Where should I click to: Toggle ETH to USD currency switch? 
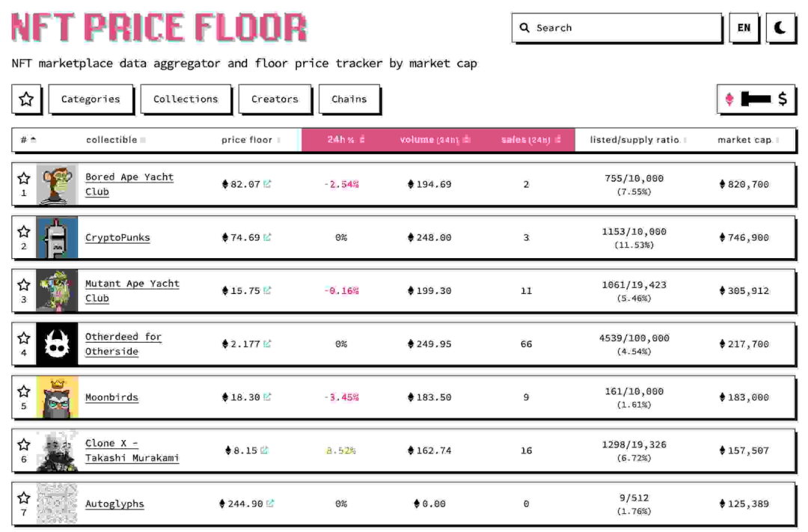coord(756,99)
